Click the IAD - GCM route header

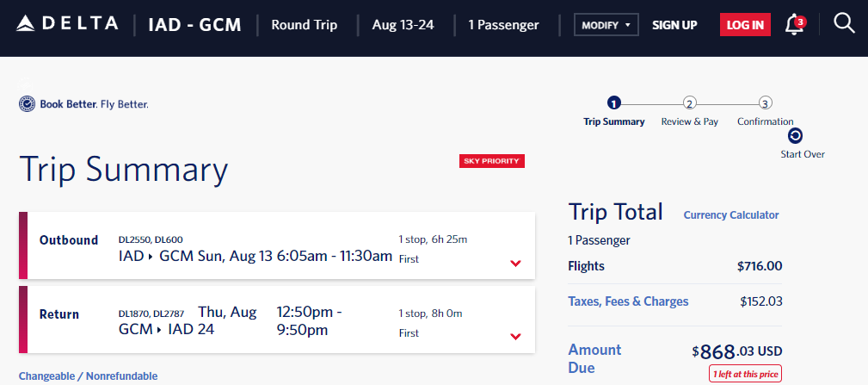click(195, 25)
